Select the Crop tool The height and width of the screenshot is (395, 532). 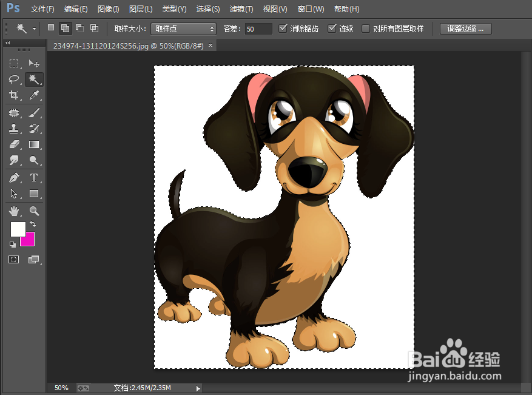click(14, 95)
